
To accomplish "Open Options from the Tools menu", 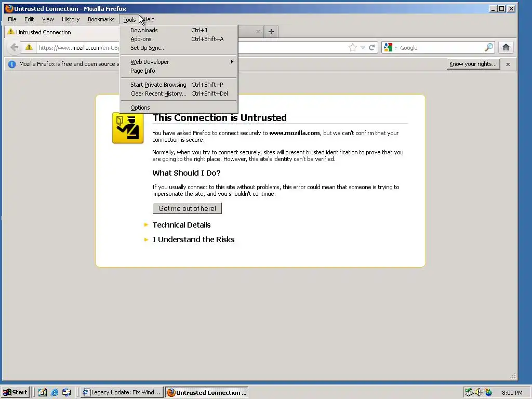I will click(179, 108).
